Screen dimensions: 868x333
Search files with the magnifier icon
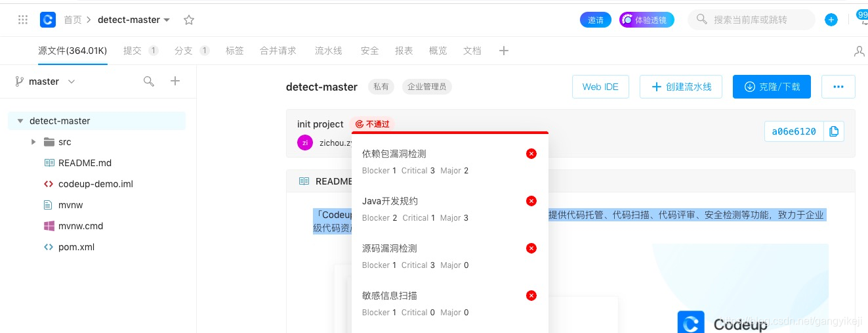click(149, 81)
